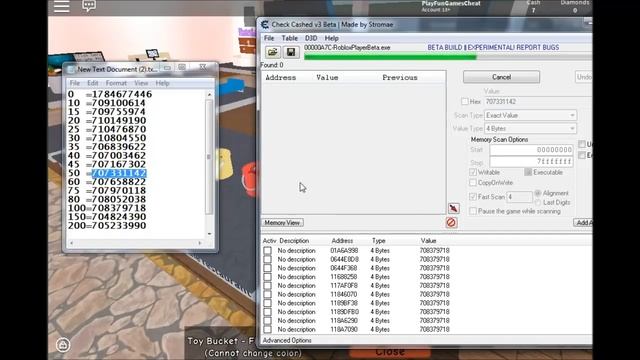Screen dimensions: 640x360
Task: Click the Notepad document icon in title bar
Action: pyautogui.click(x=71, y=69)
